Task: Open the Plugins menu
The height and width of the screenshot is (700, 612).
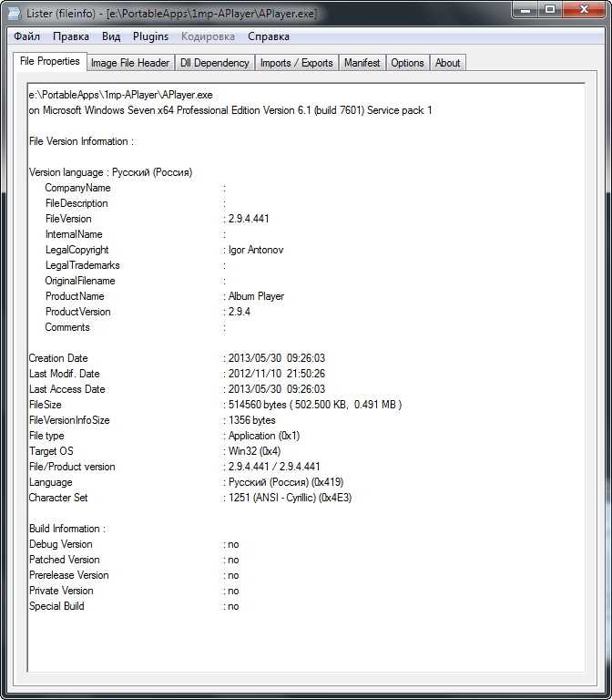Action: tap(151, 36)
